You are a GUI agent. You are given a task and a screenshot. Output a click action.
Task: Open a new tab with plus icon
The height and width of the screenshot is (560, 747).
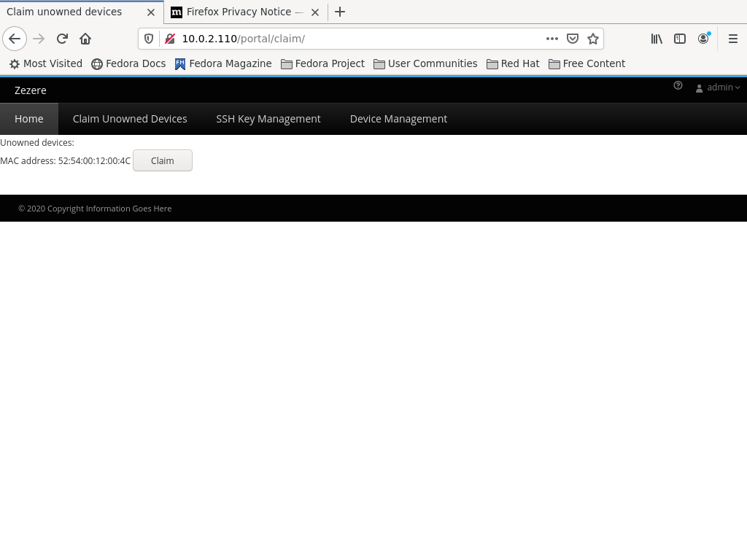point(340,12)
